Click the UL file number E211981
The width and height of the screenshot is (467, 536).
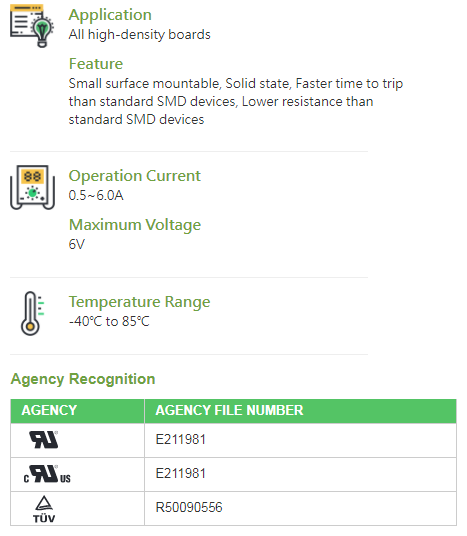tap(181, 440)
